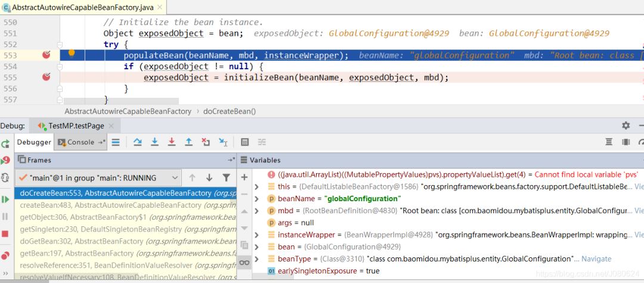Toggle the breakpoint on line 553

click(47, 55)
